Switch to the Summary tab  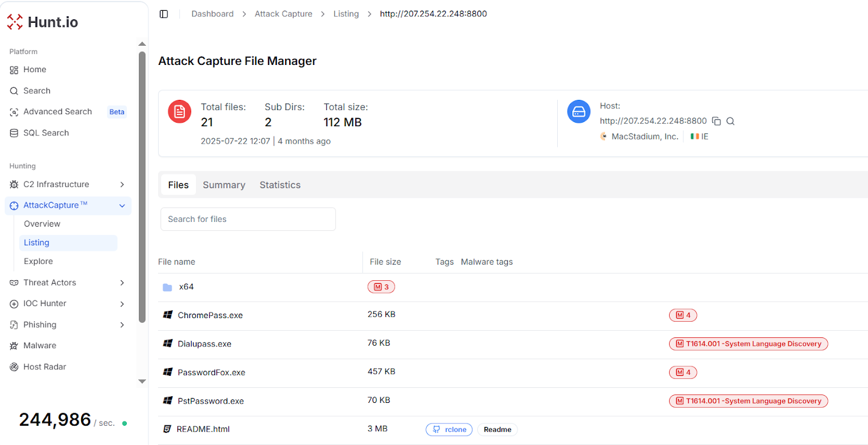point(224,185)
